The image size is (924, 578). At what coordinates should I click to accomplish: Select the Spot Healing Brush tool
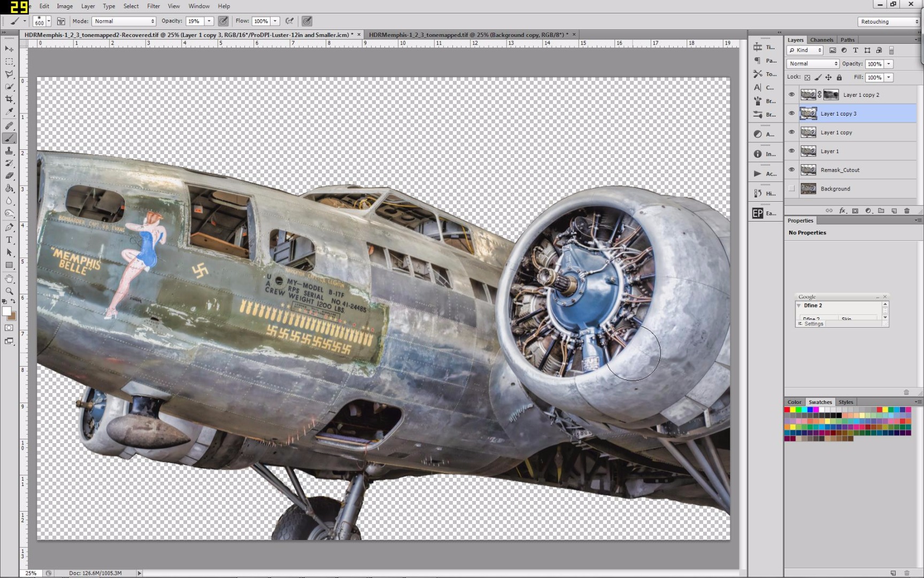click(9, 126)
